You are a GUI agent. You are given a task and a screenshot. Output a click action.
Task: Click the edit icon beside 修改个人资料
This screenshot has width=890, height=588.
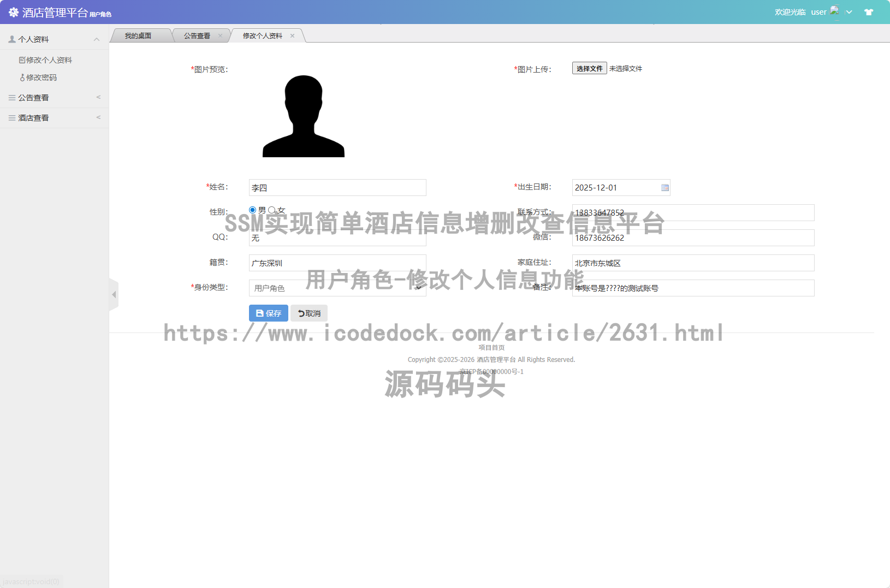(x=23, y=60)
